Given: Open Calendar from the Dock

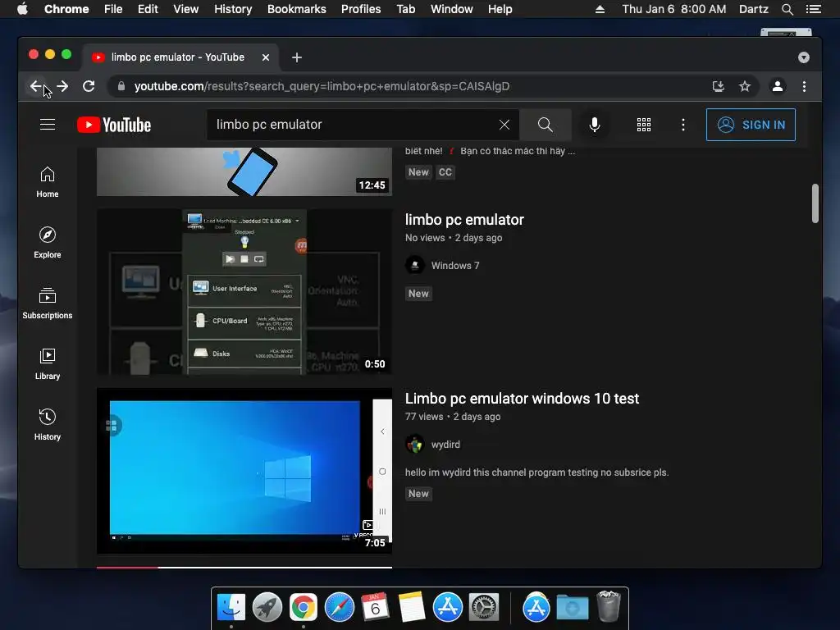Looking at the screenshot, I should pos(375,608).
